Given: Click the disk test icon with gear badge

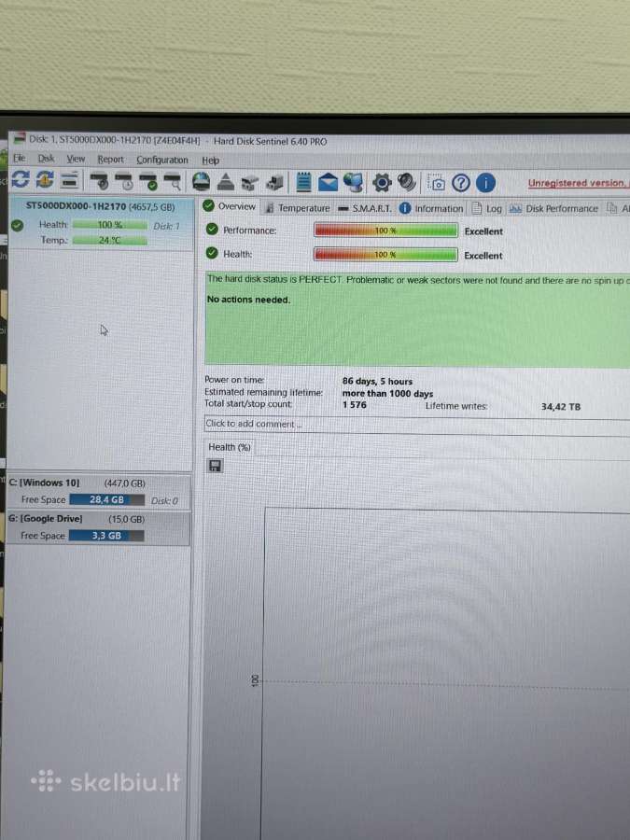Looking at the screenshot, I should pyautogui.click(x=99, y=181).
